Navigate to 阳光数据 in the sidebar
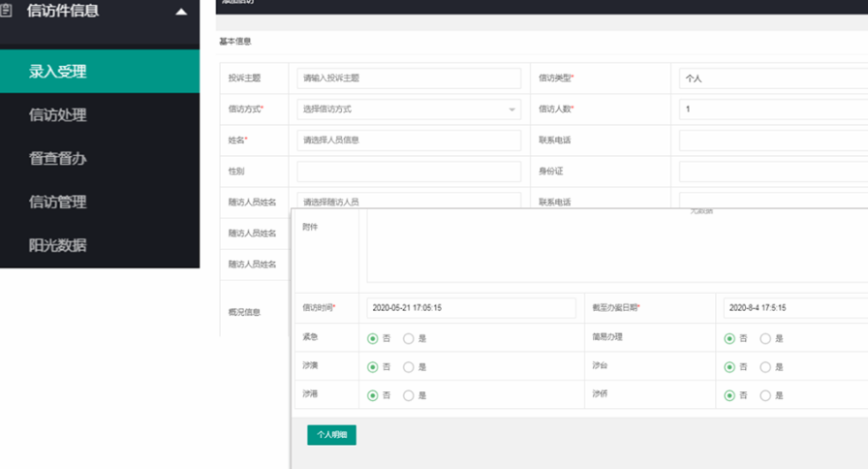 pos(58,246)
